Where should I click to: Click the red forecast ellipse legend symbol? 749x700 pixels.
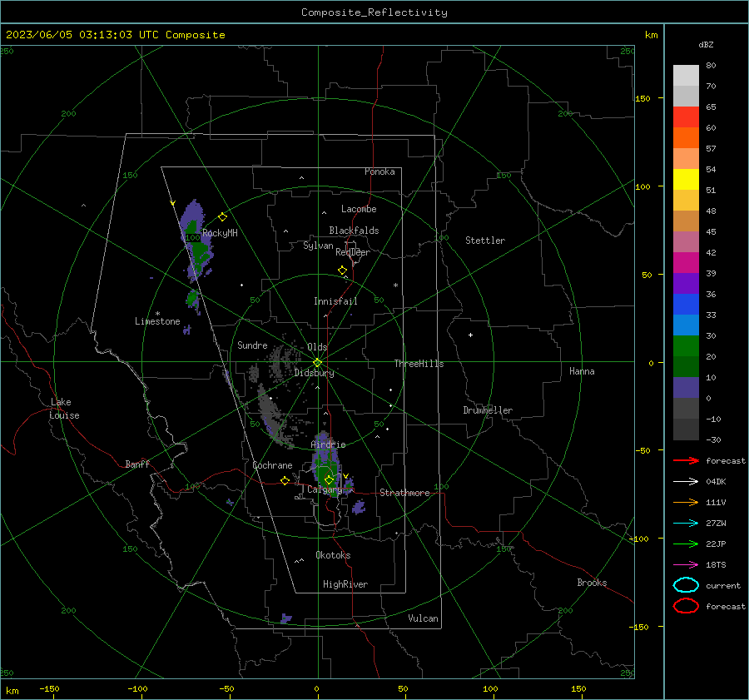(686, 606)
